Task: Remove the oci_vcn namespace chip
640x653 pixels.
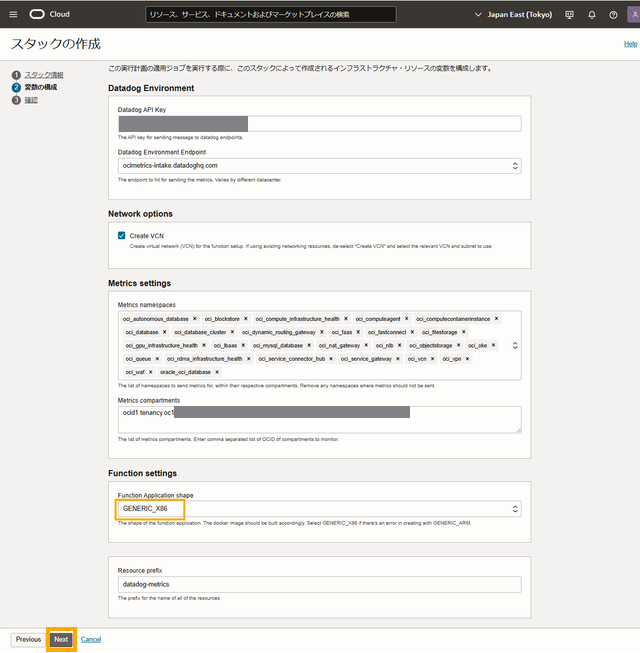Action: click(x=433, y=359)
